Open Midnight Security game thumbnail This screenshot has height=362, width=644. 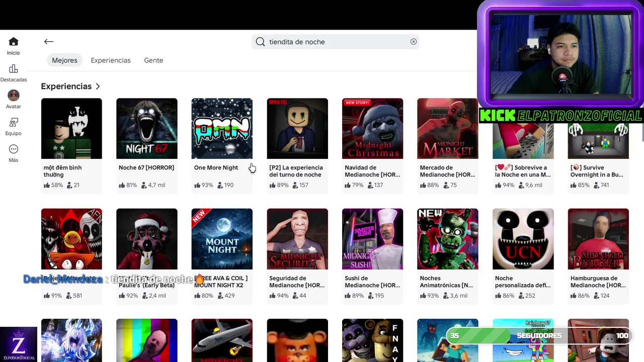[297, 239]
